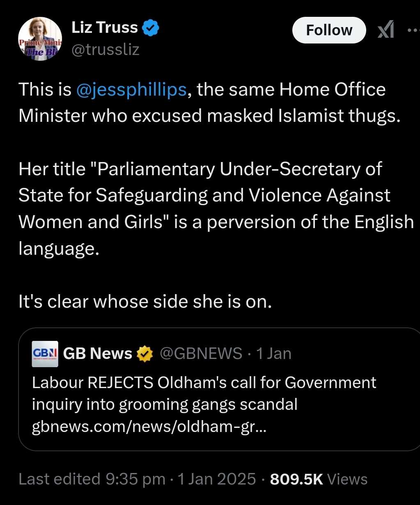Click the Liz Truss display name
Viewport: 420px width, 505px height.
[x=104, y=28]
